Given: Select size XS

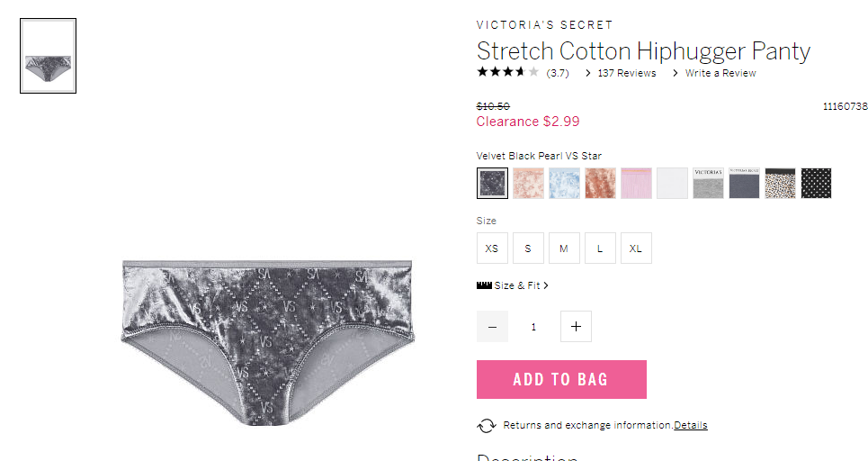Looking at the screenshot, I should 492,249.
